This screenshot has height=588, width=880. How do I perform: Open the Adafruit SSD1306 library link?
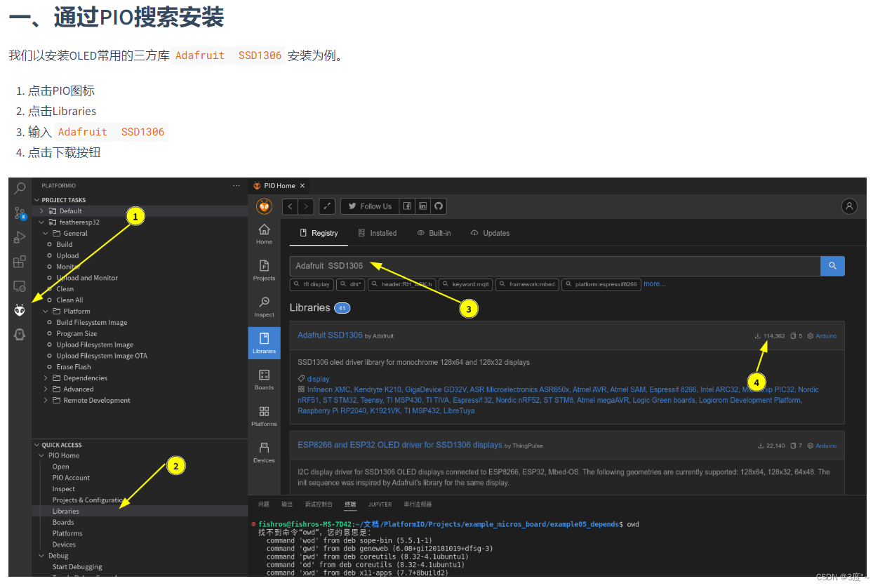point(330,335)
